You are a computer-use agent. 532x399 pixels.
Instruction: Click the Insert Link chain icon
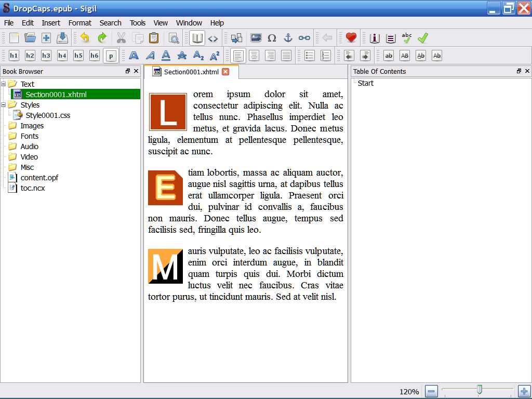(x=304, y=38)
